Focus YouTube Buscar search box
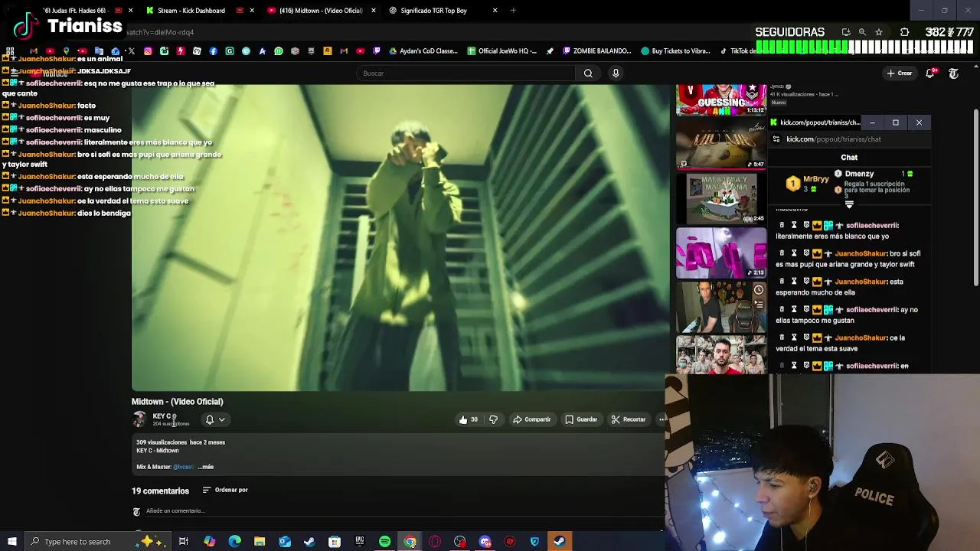The image size is (980, 551). [465, 73]
